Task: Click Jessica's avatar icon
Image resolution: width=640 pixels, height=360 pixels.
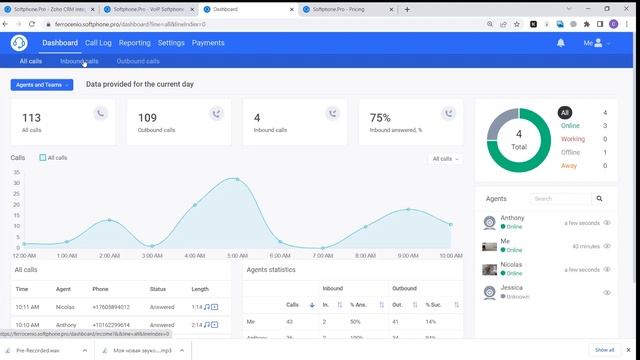Action: tap(489, 292)
